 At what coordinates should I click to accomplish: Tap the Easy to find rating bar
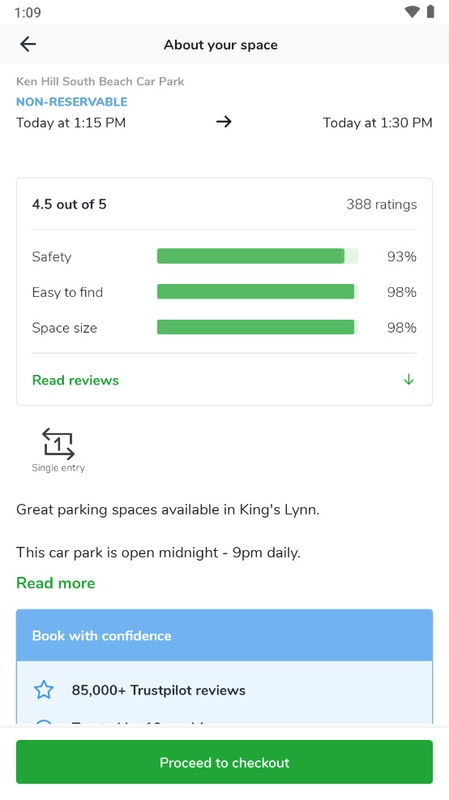pyautogui.click(x=258, y=292)
